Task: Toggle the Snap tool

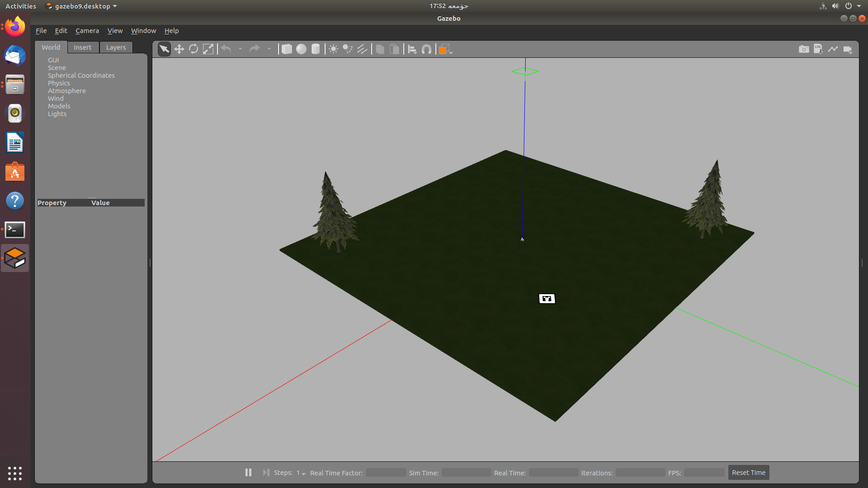Action: click(426, 49)
